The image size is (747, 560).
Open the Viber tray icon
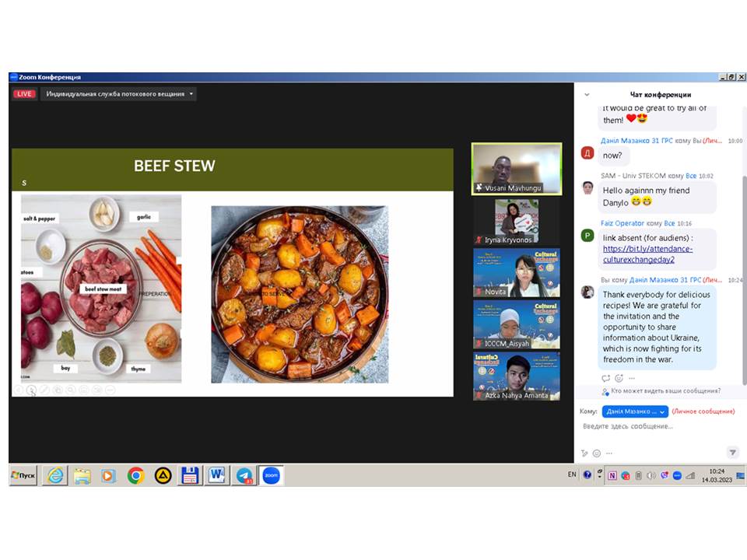click(x=664, y=475)
